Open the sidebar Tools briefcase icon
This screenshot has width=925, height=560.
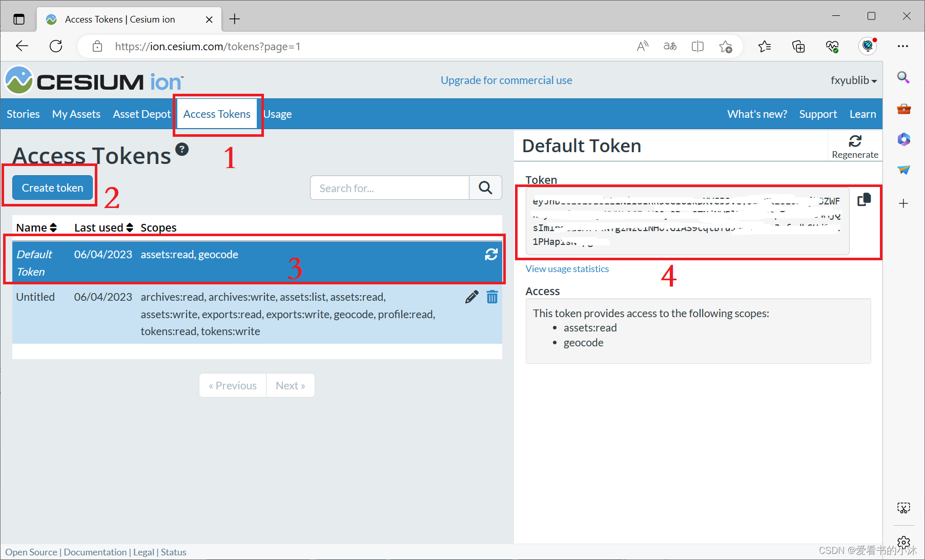click(x=903, y=109)
